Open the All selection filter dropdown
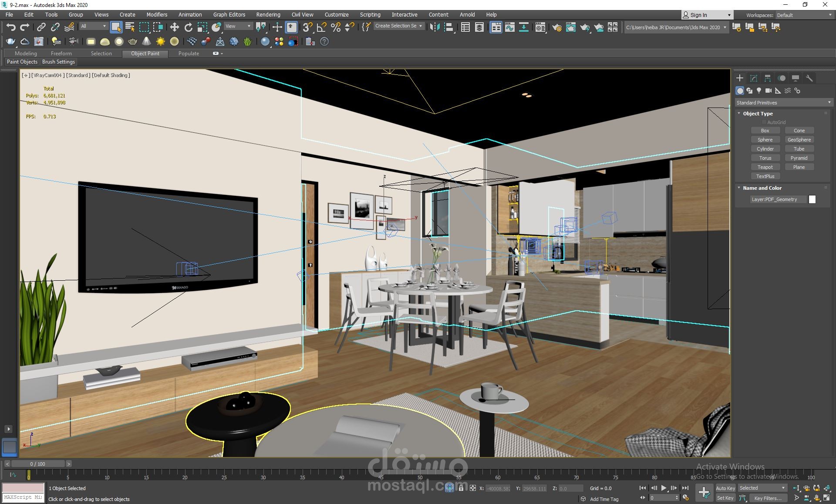The image size is (836, 504). pos(93,27)
